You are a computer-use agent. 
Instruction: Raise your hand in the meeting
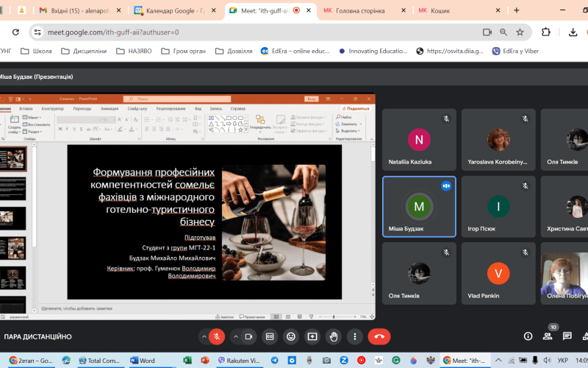[x=334, y=336]
